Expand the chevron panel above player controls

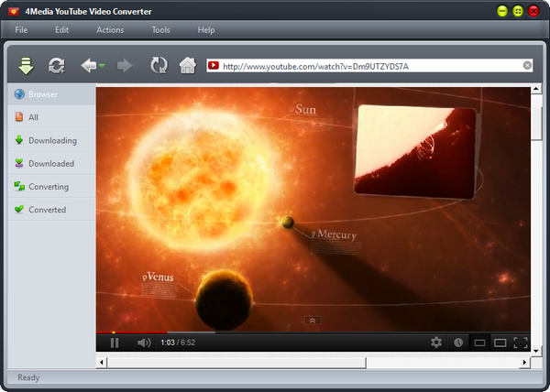point(313,321)
